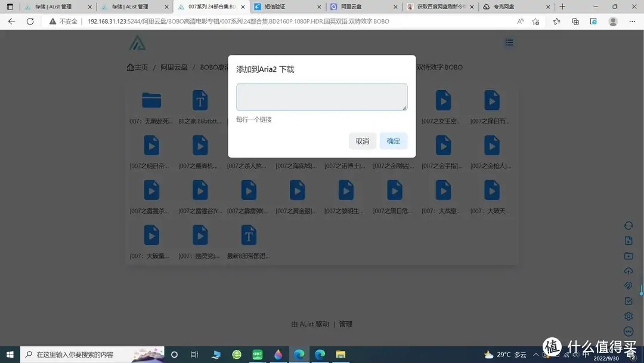Expand hidden icons in the system tray
The width and height of the screenshot is (644, 363).
(536, 354)
